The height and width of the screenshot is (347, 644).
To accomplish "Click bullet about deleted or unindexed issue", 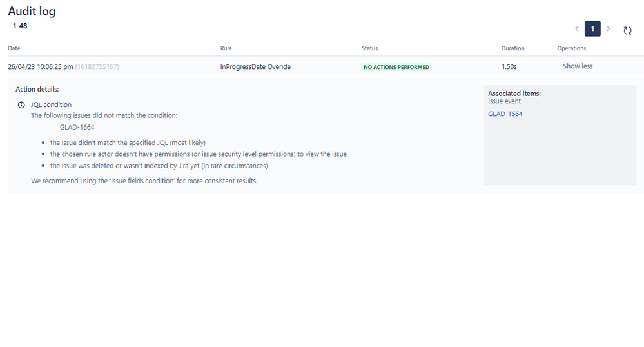I will pos(159,166).
